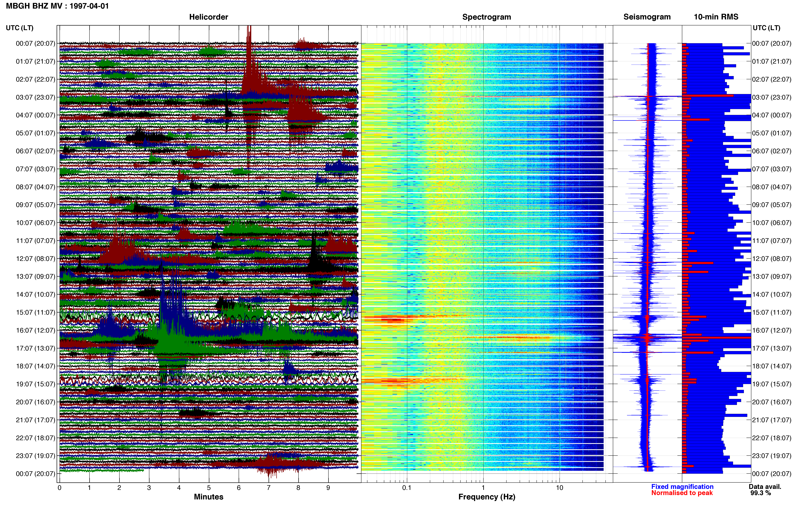
Task: Click minute tick label 9 on helicorder axis
Action: pos(328,487)
